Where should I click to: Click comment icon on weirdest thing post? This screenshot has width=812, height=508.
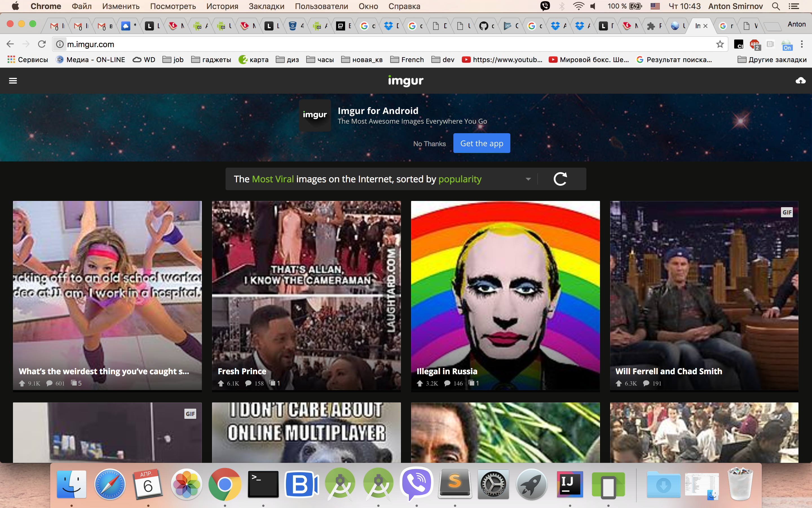(x=49, y=383)
